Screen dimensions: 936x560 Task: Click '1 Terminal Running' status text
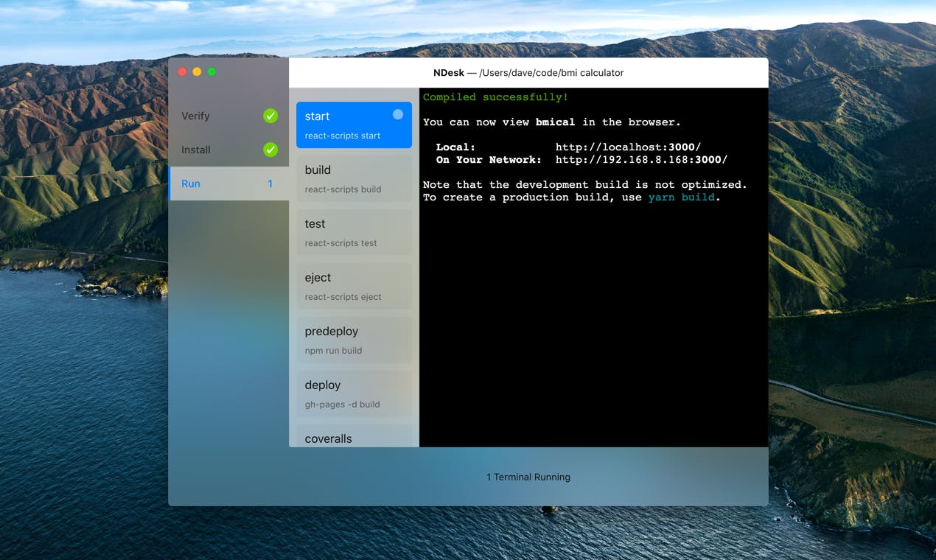pyautogui.click(x=528, y=477)
